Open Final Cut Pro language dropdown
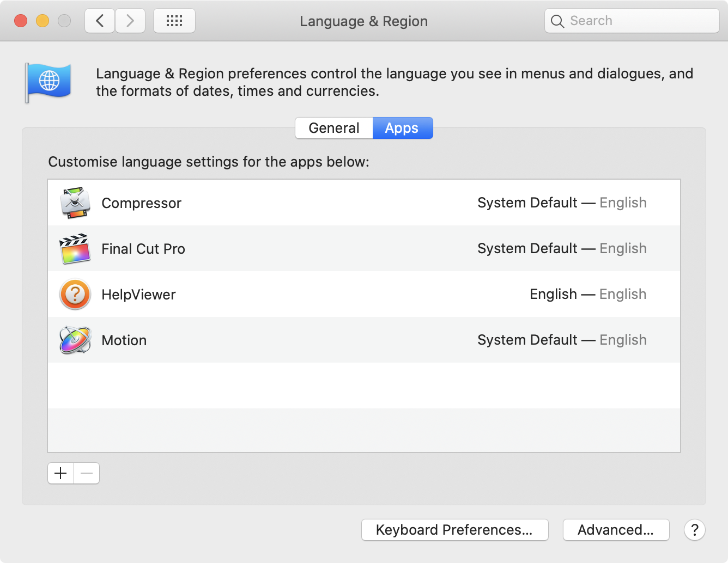The width and height of the screenshot is (728, 563). pos(562,249)
